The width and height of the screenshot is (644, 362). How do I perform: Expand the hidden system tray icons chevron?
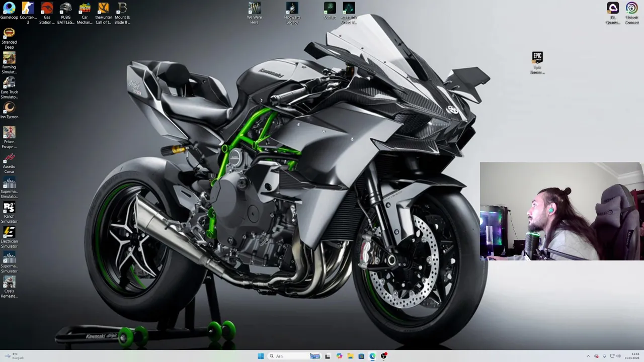588,356
